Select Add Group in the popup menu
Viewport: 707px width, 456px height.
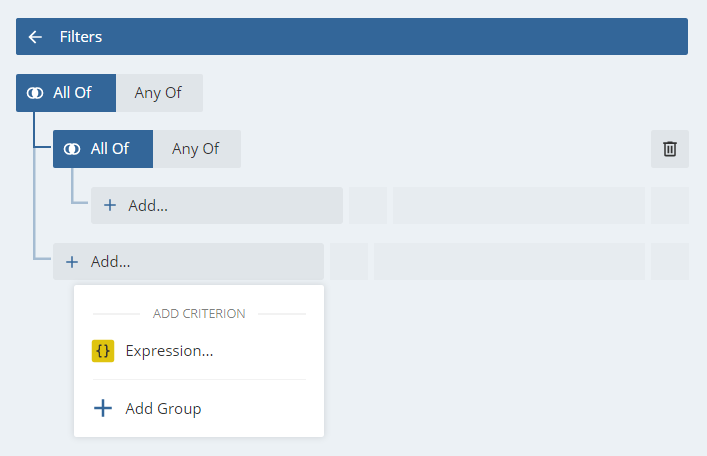pyautogui.click(x=163, y=408)
